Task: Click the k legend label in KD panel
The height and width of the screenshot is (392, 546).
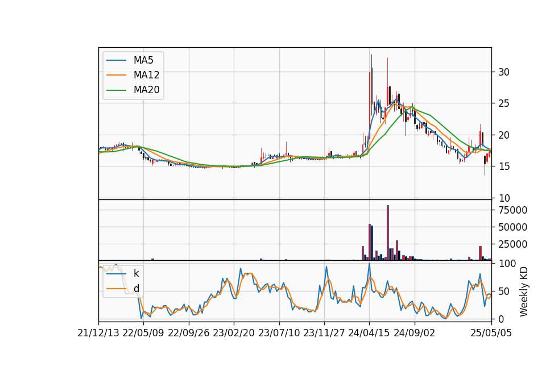Action: point(136,273)
